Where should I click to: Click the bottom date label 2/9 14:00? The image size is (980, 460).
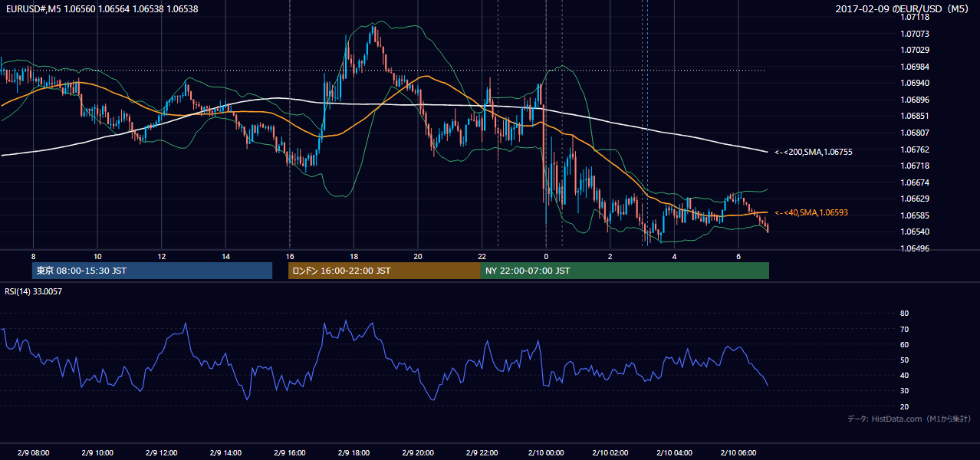click(x=225, y=453)
